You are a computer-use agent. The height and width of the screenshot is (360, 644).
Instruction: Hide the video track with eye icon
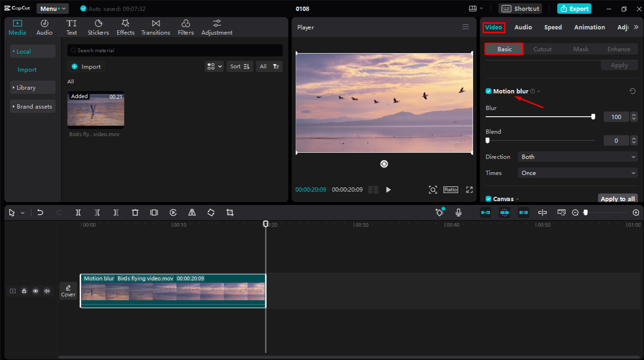36,291
